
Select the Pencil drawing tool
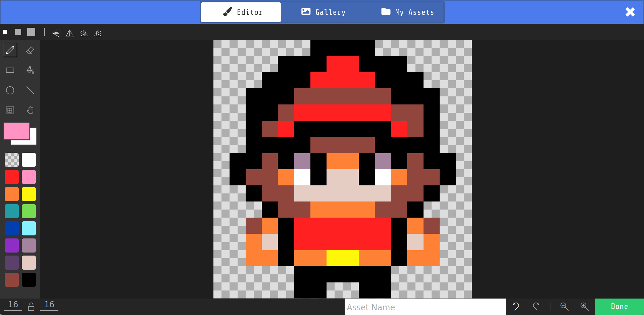point(10,50)
